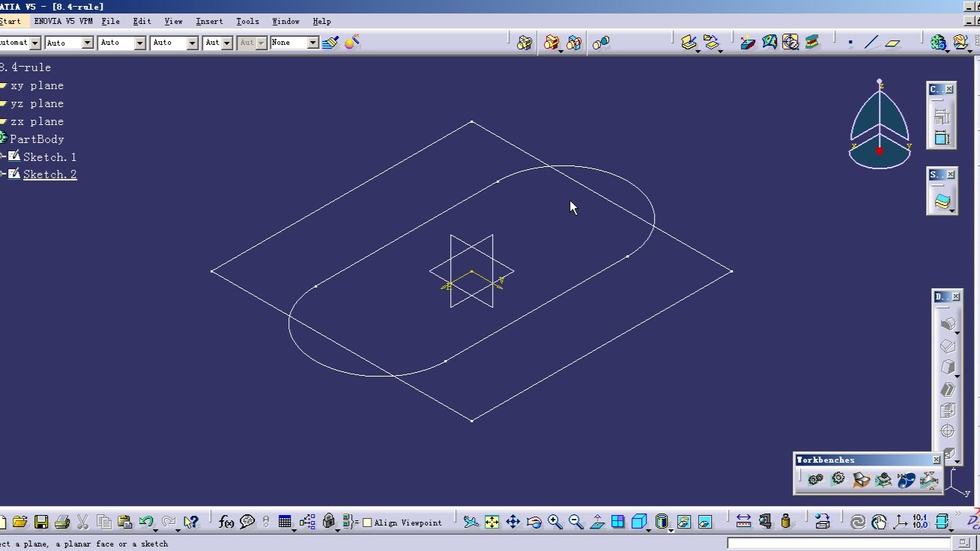Screen dimensions: 980x551
Task: Click the Cut scissors icon
Action: (83, 522)
